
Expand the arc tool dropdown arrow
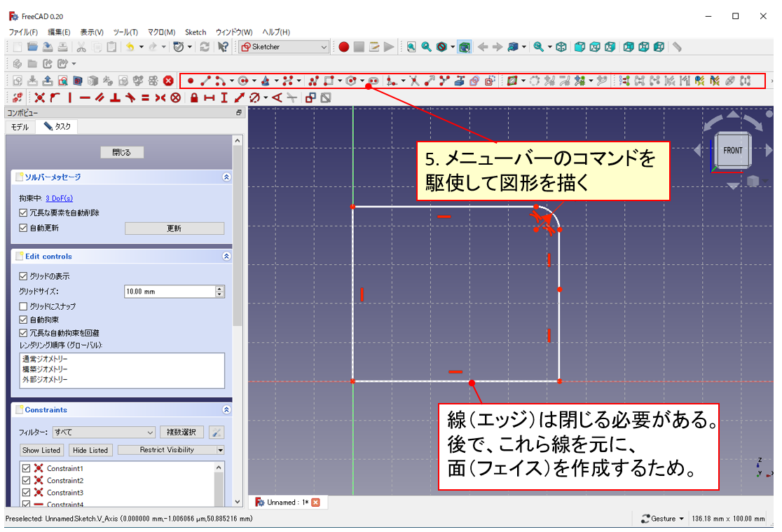tap(232, 81)
